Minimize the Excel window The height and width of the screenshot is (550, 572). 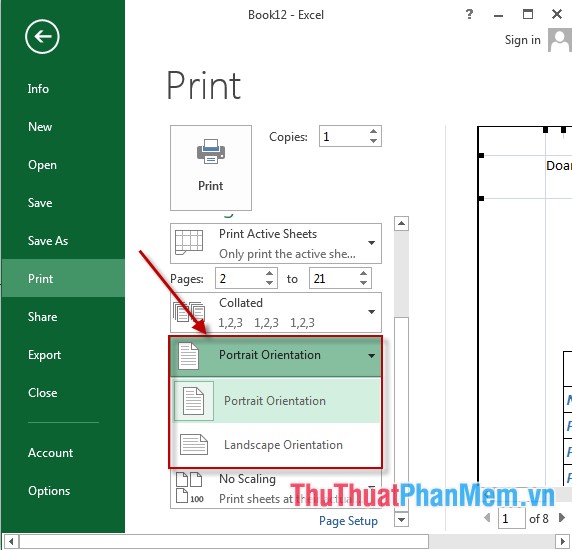499,15
